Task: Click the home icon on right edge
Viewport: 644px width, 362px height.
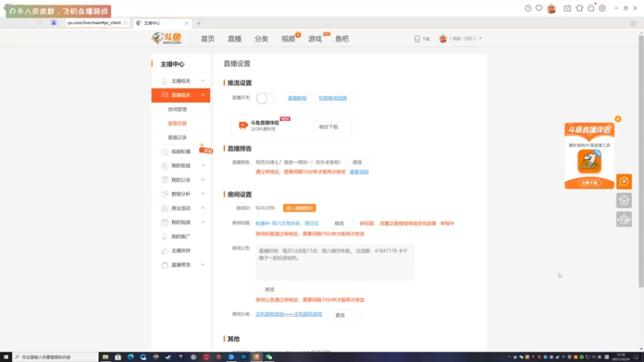Action: coord(624,200)
